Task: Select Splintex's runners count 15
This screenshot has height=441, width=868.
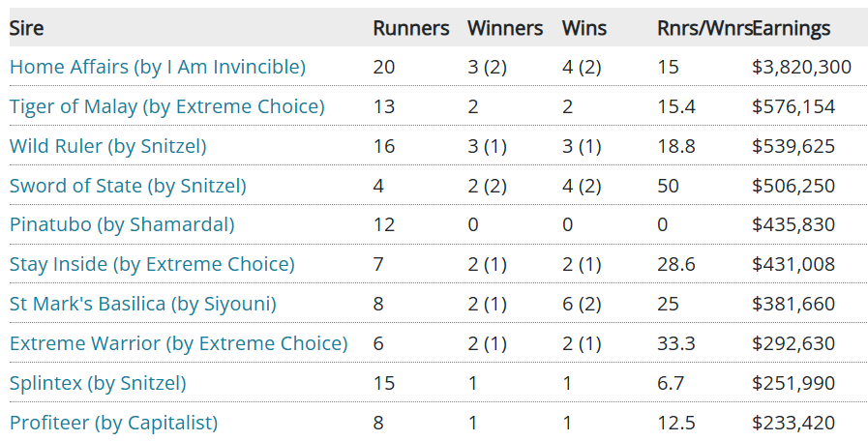Action: click(383, 383)
